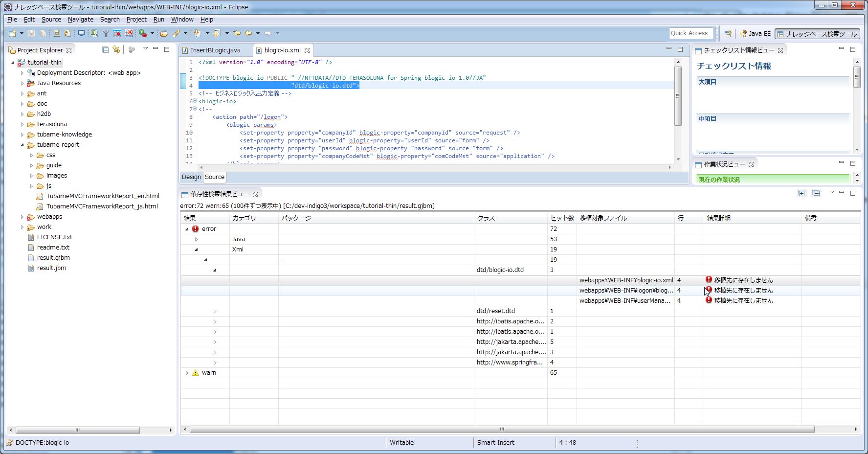Select TubameMVCFrameworkReport_en.html file
The width and height of the screenshot is (868, 454).
tap(103, 196)
